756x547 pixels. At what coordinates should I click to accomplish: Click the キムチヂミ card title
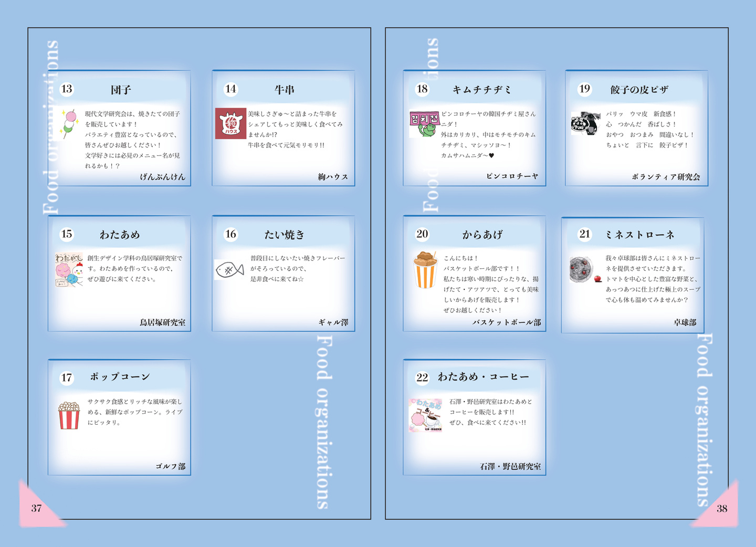(x=482, y=90)
